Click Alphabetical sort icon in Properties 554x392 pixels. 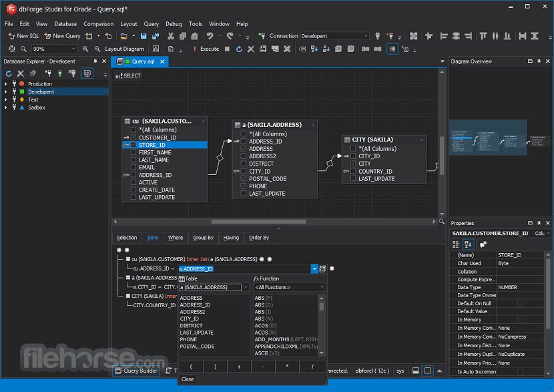468,244
